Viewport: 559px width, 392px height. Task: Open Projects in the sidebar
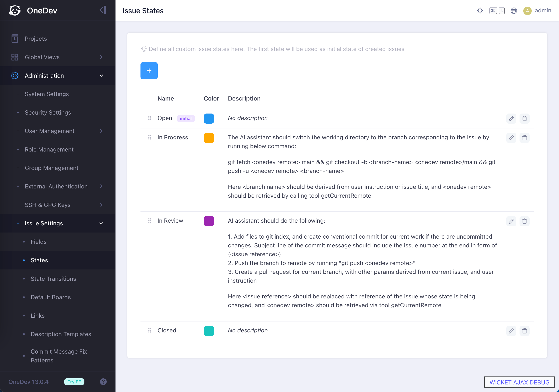point(36,39)
